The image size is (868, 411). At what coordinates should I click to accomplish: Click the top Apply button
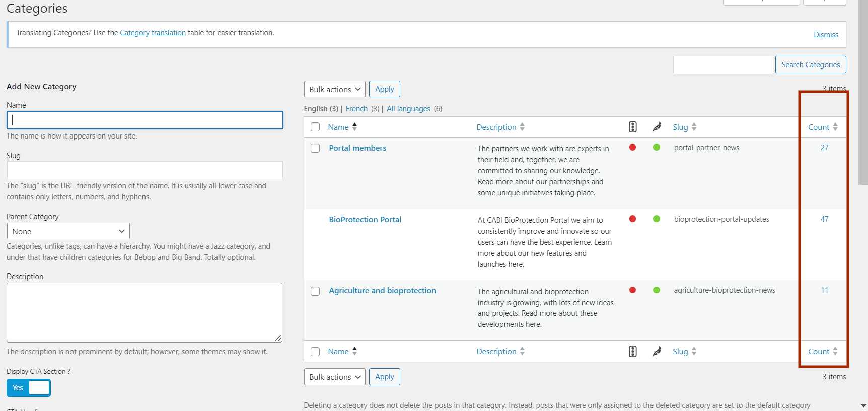pos(385,89)
